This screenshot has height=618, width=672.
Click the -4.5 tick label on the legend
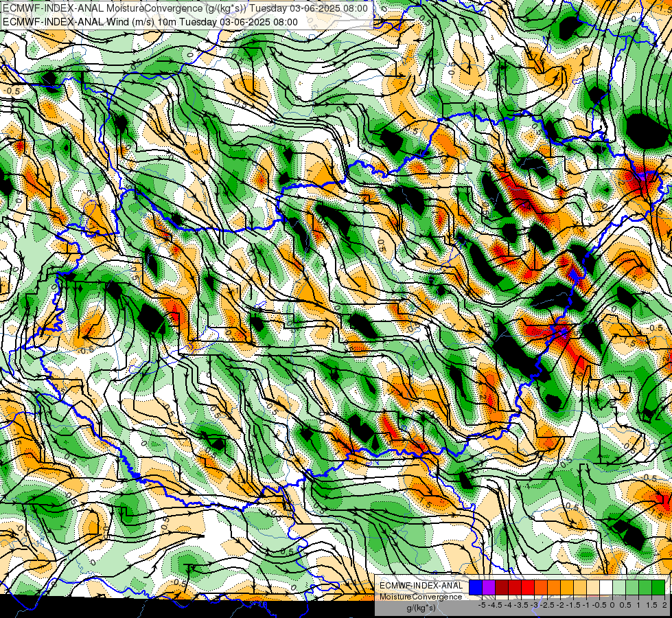click(x=495, y=605)
